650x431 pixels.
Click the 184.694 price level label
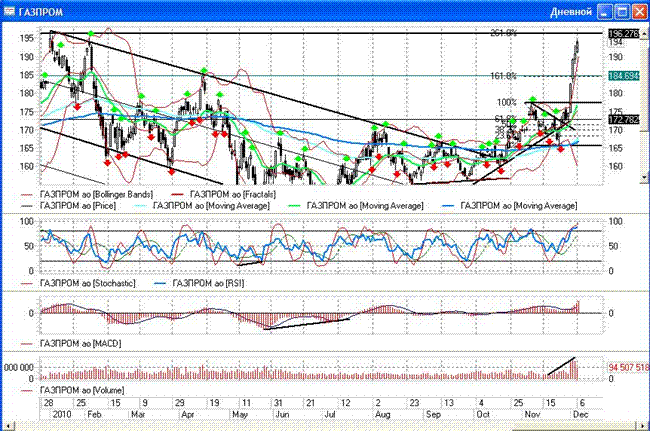(624, 76)
